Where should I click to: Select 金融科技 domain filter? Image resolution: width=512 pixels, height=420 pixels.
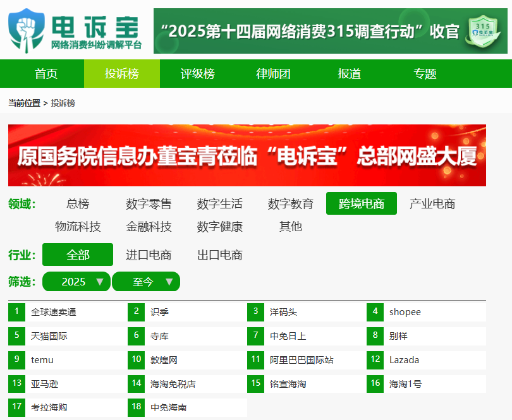[x=149, y=226]
